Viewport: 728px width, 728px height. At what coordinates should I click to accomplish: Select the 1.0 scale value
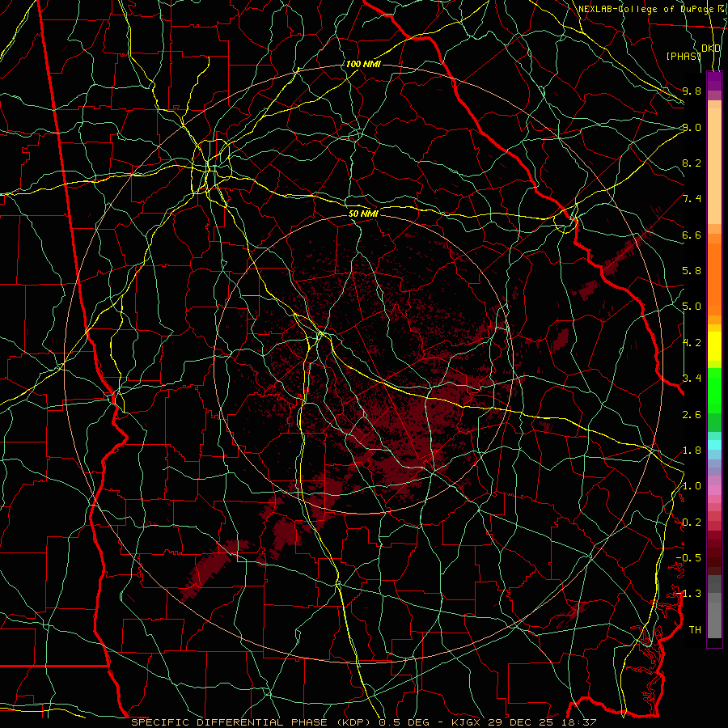click(x=692, y=486)
